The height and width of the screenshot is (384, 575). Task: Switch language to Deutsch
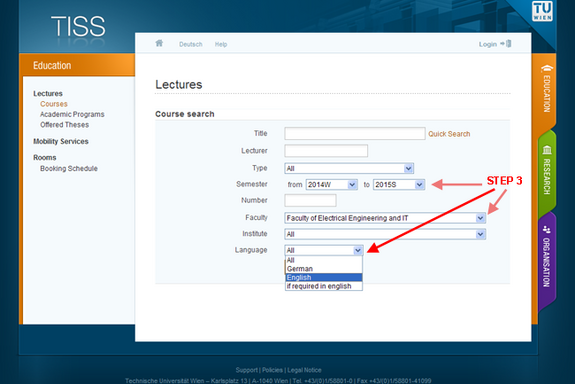(191, 44)
